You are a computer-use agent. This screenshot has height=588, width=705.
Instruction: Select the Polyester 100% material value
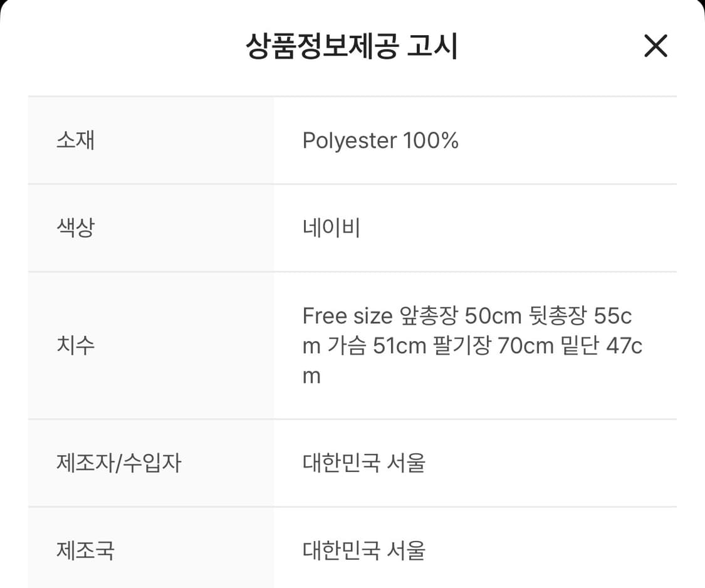pyautogui.click(x=381, y=140)
